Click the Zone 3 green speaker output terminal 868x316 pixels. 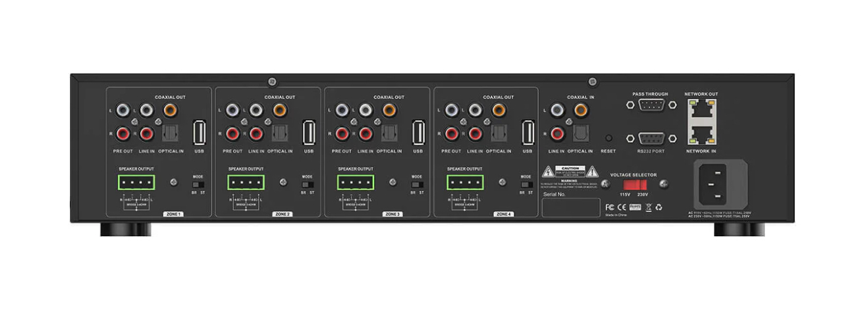(x=356, y=182)
